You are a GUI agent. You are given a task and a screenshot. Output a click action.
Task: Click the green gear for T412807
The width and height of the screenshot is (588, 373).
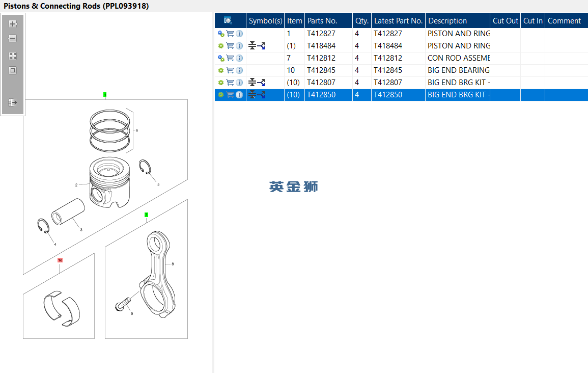tap(221, 83)
